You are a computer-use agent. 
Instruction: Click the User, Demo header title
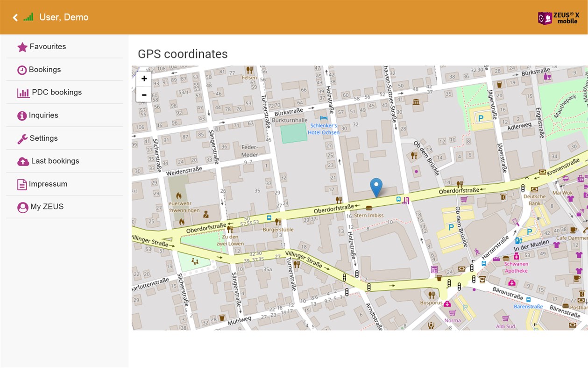tap(64, 17)
